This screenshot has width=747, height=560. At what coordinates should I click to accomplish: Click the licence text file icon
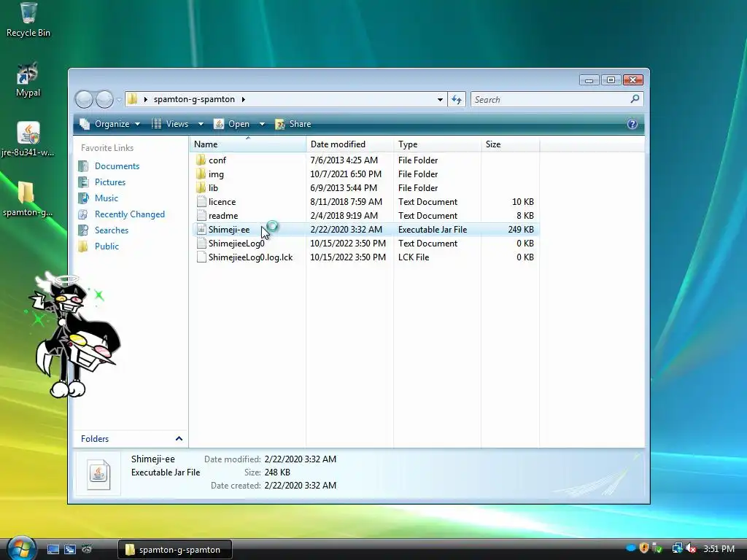[x=201, y=201]
